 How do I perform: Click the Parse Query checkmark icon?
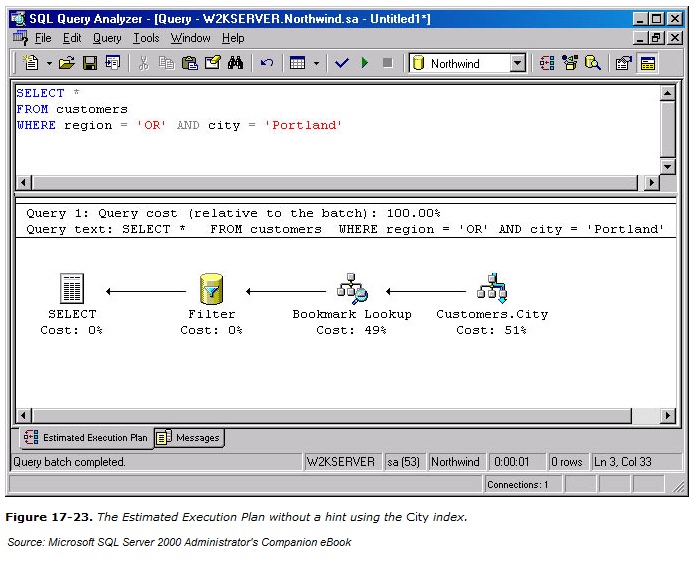tap(341, 63)
